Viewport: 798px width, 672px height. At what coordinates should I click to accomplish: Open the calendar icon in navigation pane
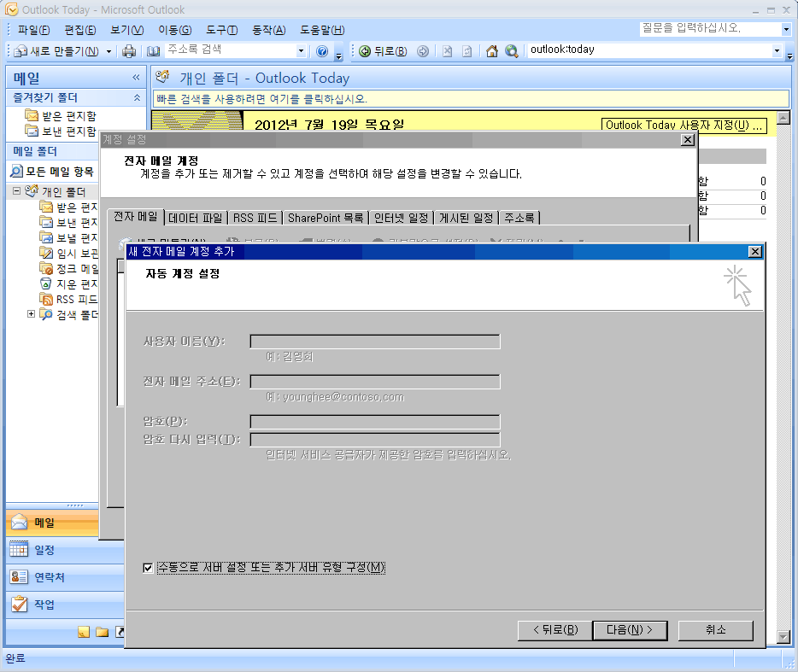pos(20,549)
